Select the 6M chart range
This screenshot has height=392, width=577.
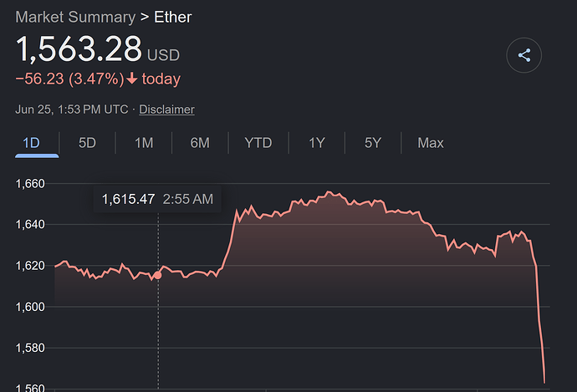click(200, 143)
